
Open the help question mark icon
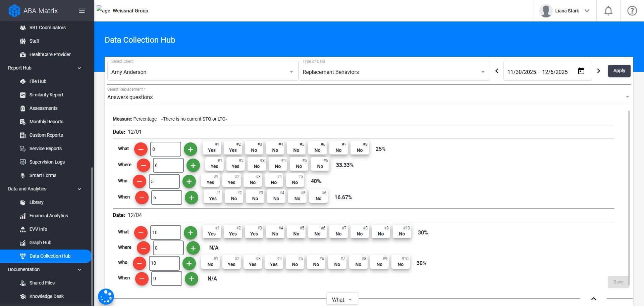(x=632, y=11)
